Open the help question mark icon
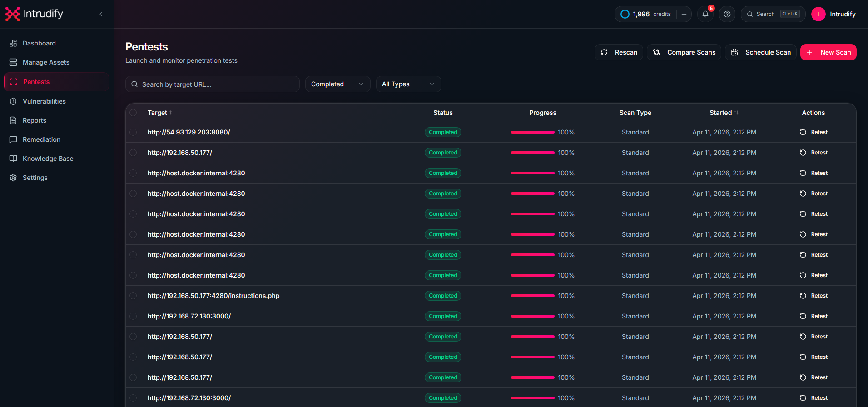 tap(727, 14)
